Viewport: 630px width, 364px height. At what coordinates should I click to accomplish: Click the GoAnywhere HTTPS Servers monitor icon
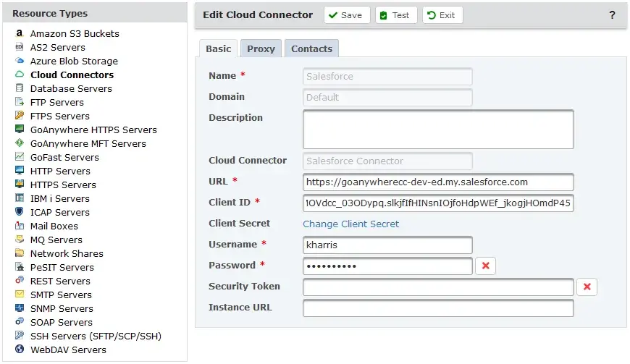pos(20,130)
